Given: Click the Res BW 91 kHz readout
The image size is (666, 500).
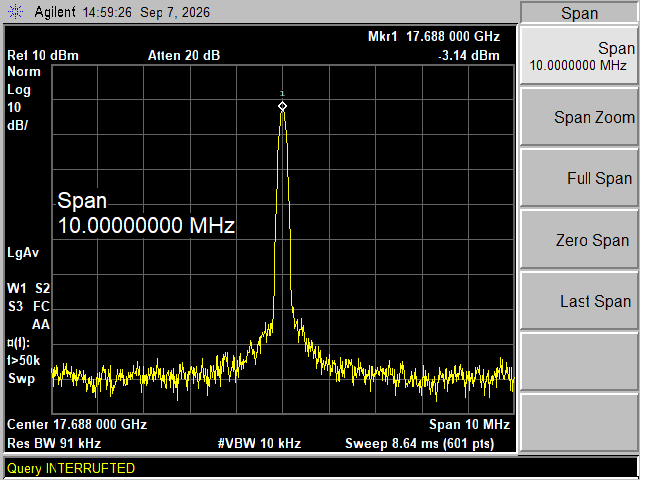Looking at the screenshot, I should (54, 444).
